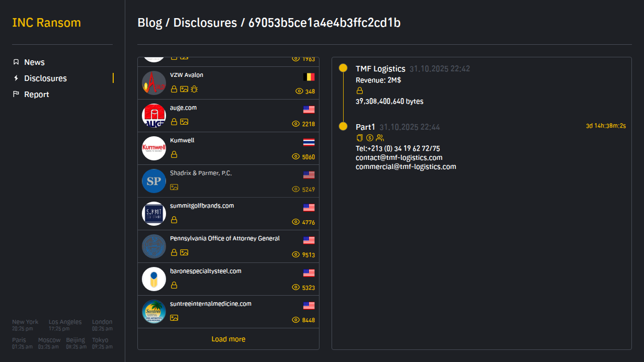Open the Pennsylvania Office of Attorney General entry
Viewport: 644px width, 362px height.
(225, 238)
